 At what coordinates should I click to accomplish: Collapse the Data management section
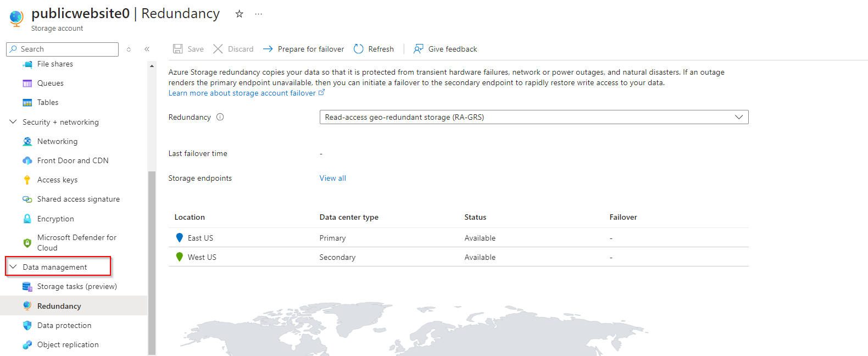click(13, 267)
